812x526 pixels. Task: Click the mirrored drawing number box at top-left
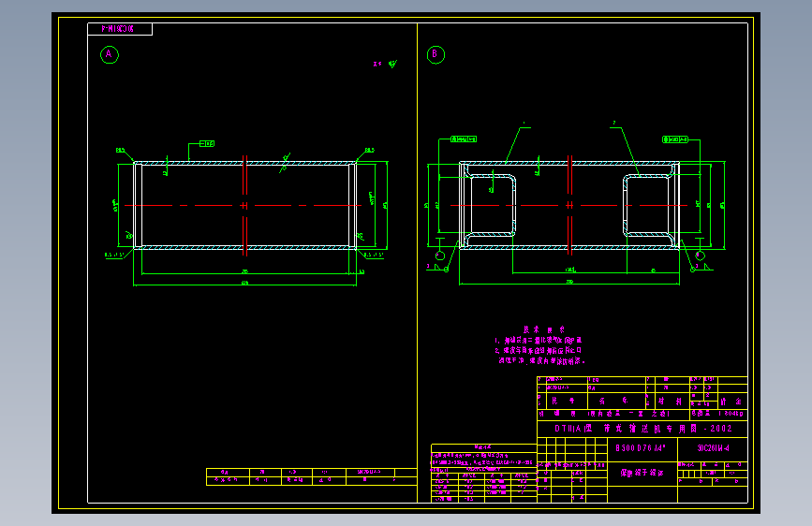tap(120, 29)
